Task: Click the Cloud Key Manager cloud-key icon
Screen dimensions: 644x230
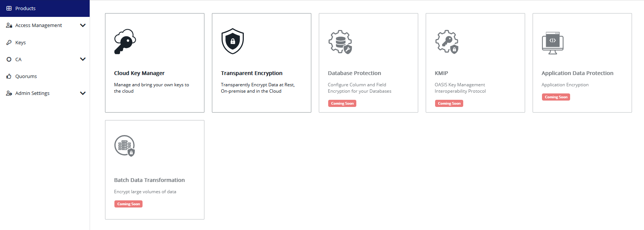Action: [125, 41]
